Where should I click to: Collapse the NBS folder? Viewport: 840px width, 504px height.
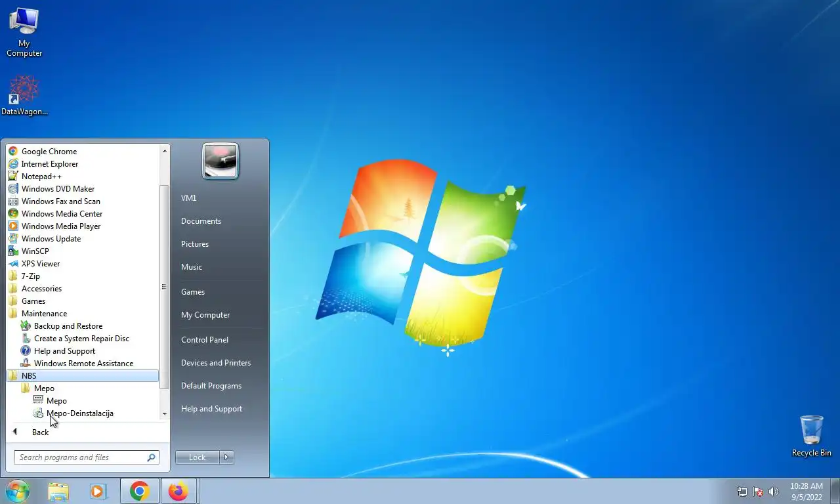[x=83, y=376]
